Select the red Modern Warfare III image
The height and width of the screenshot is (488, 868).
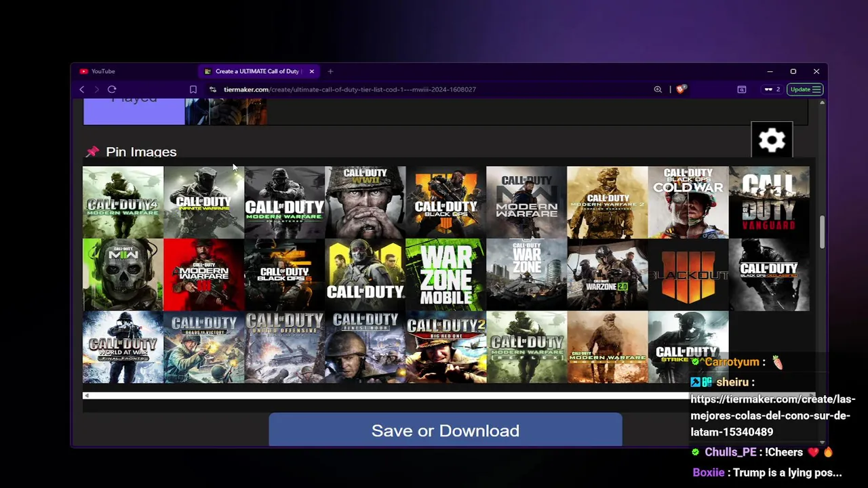click(x=203, y=274)
